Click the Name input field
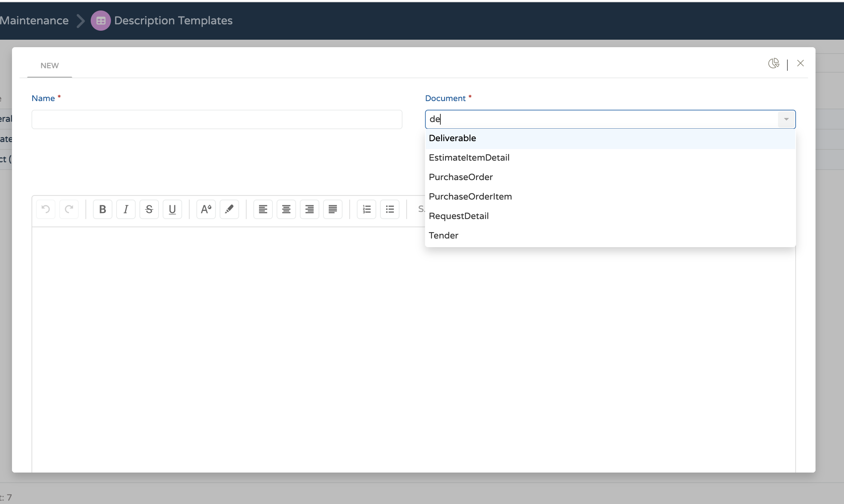 [x=217, y=119]
